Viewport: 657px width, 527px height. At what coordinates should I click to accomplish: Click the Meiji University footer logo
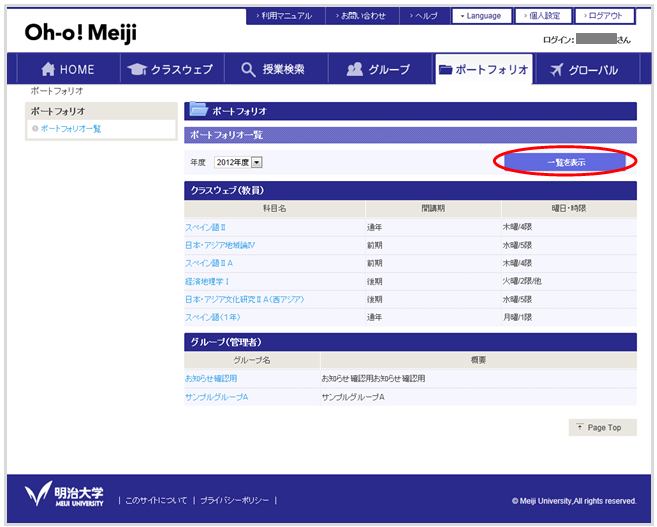tap(64, 494)
